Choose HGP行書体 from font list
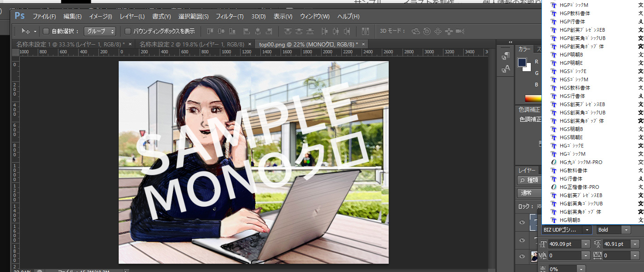 pyautogui.click(x=572, y=22)
